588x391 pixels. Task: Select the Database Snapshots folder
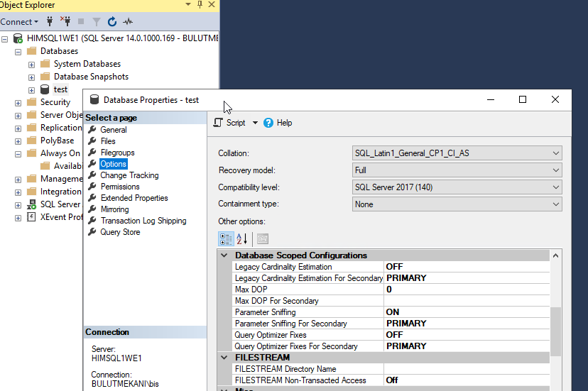point(91,77)
